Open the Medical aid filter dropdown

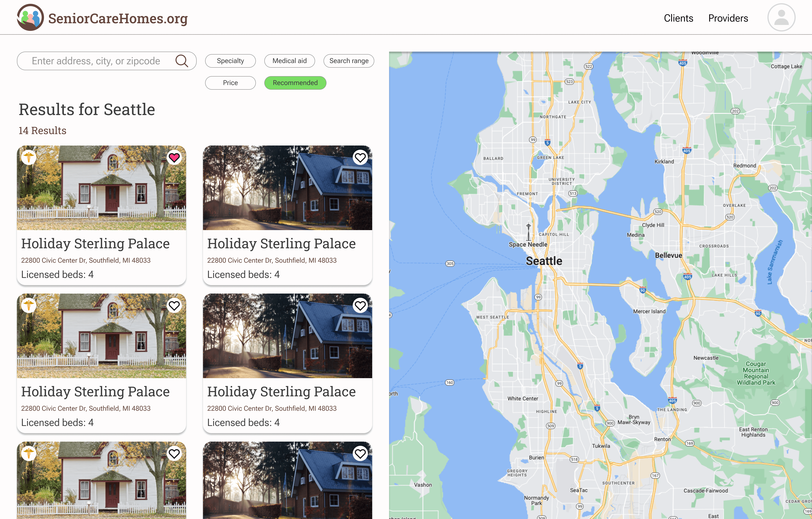click(289, 61)
